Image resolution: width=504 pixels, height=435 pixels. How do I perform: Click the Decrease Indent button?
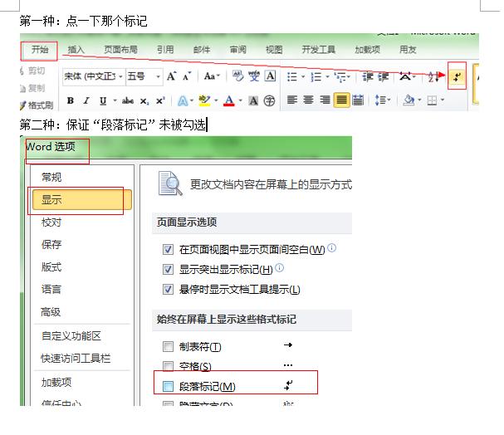[x=367, y=76]
